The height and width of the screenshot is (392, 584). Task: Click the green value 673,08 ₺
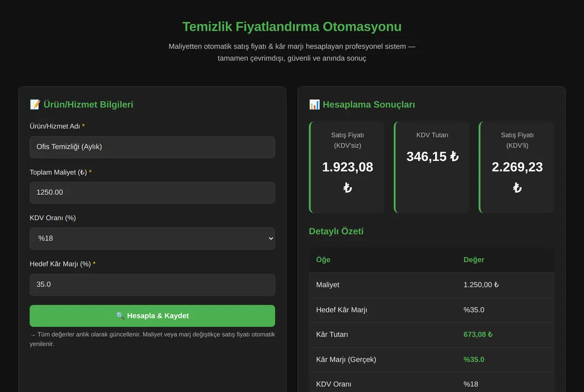click(x=478, y=335)
